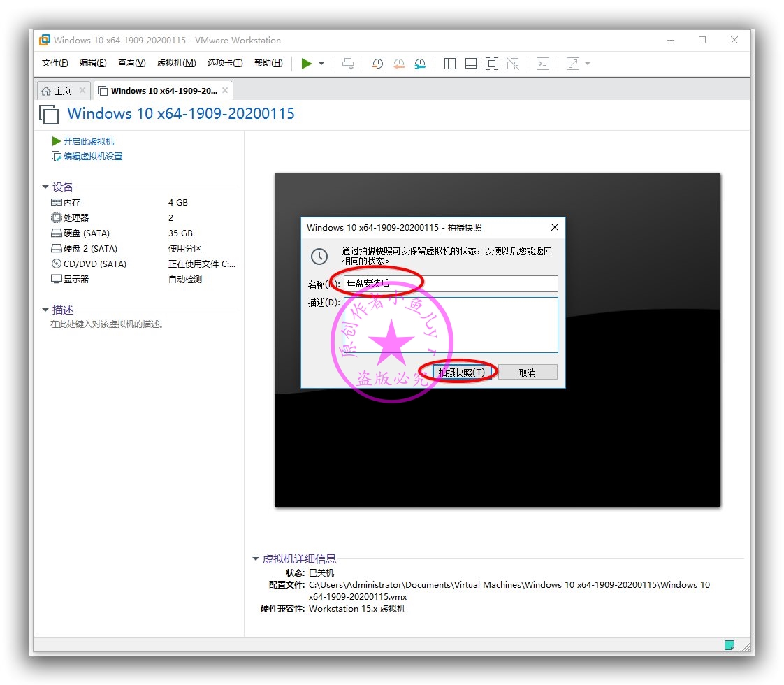This screenshot has height=685, width=784.
Task: Close the Windows 10 x64-1909 tab
Action: 225,90
